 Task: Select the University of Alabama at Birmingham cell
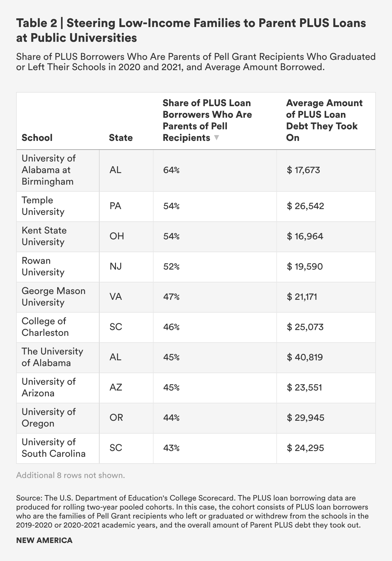[x=49, y=170]
